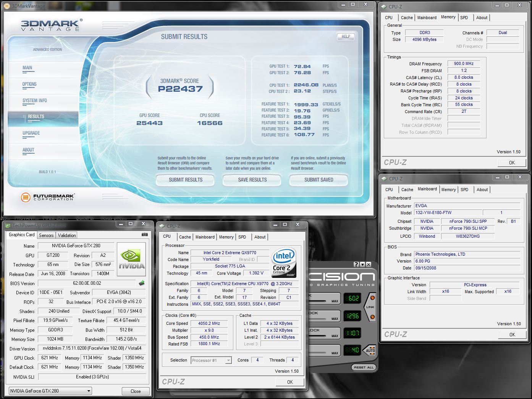532x399 pixels.
Task: Click the BIOS Version field 62.00.0E.00.02
Action: pos(87,283)
